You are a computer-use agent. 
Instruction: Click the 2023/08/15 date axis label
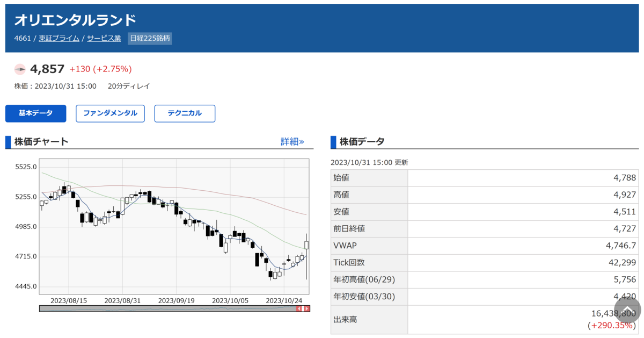click(x=69, y=300)
